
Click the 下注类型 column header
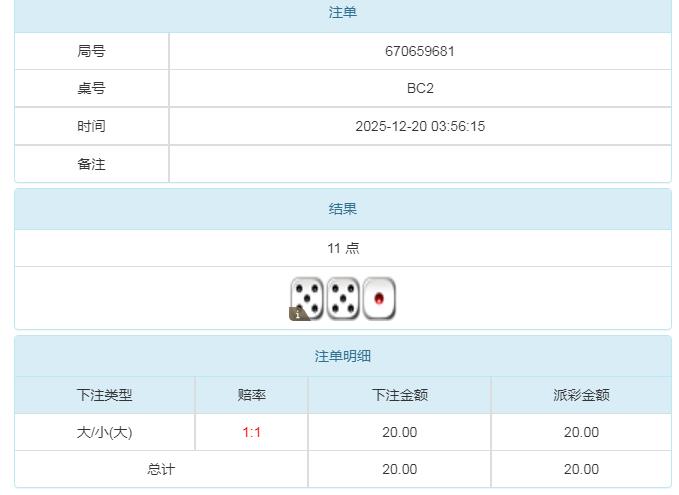(105, 395)
